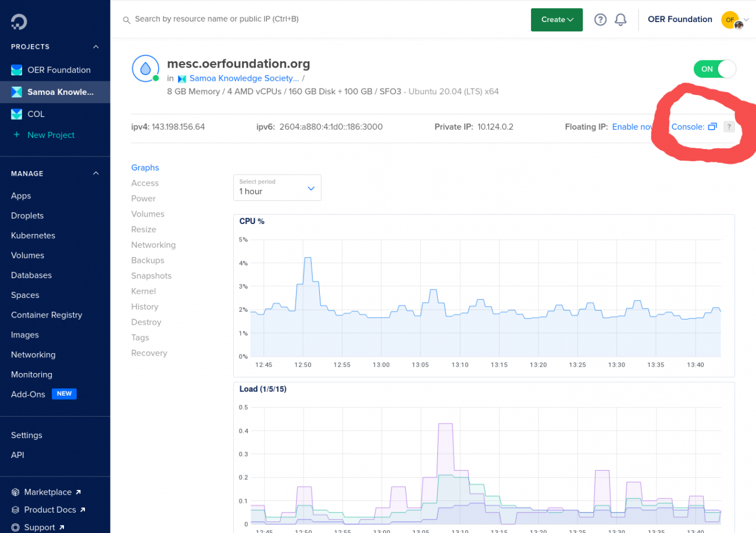
Task: Click the New Project link
Action: [51, 135]
